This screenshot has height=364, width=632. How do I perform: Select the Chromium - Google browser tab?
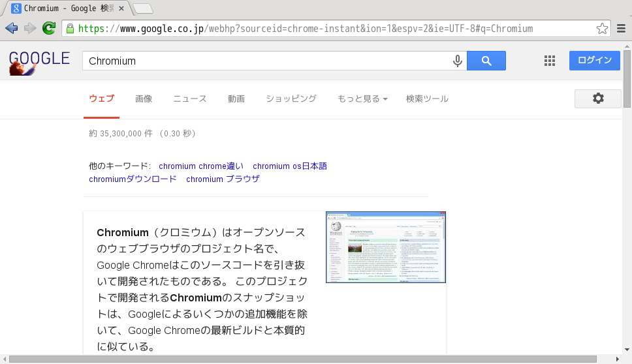click(x=67, y=8)
